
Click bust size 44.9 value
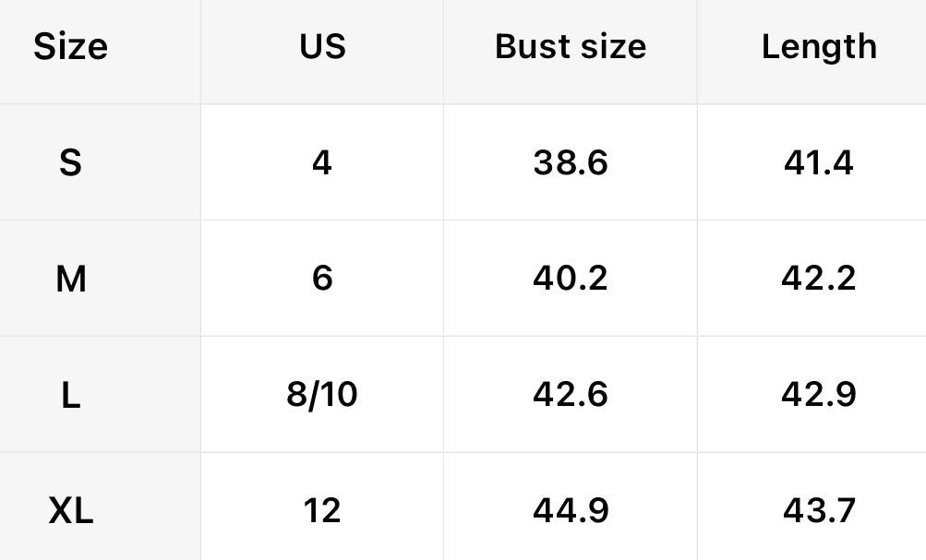571,509
